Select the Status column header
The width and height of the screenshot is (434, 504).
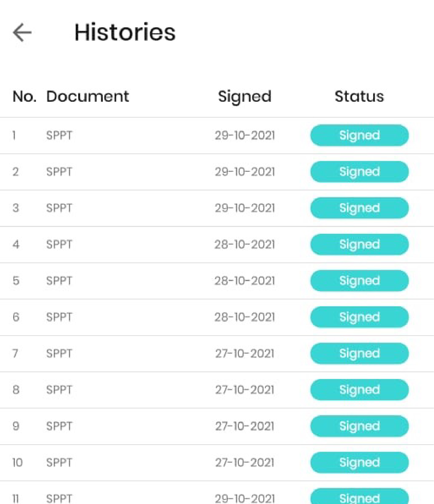[x=359, y=96]
